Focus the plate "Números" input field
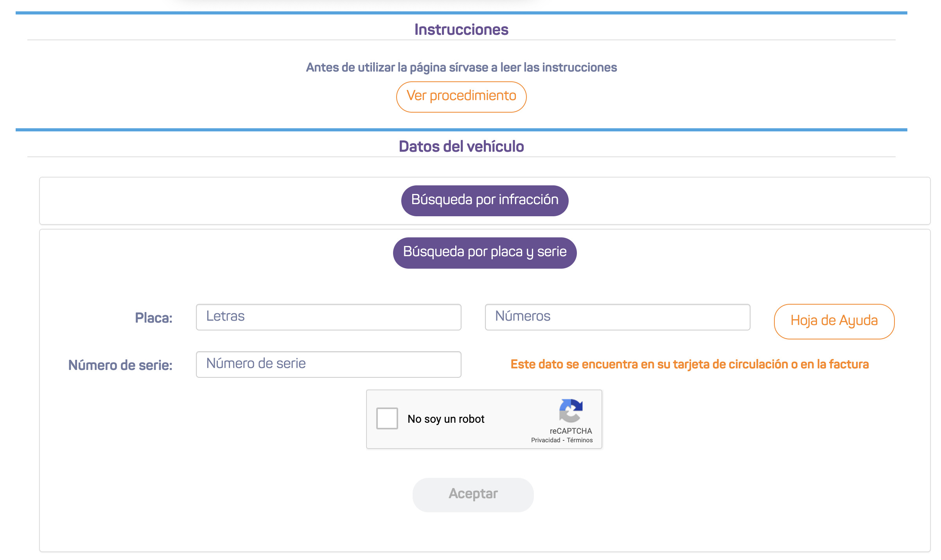The height and width of the screenshot is (560, 941). click(x=617, y=317)
